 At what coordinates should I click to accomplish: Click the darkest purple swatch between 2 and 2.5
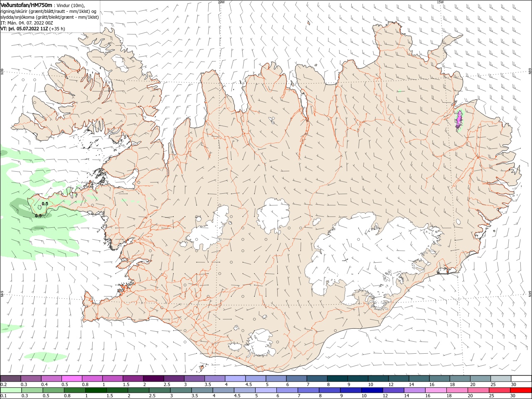tap(153, 379)
